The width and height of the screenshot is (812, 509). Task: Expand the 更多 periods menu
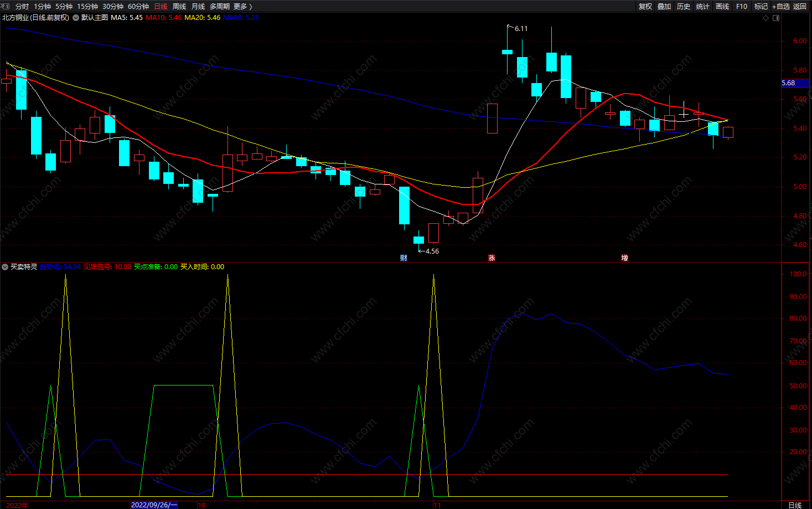click(243, 6)
